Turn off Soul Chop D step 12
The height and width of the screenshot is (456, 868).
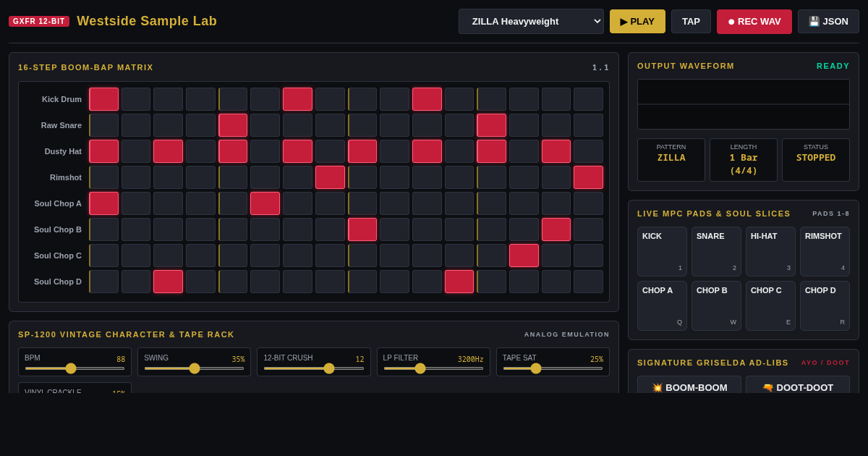459,282
